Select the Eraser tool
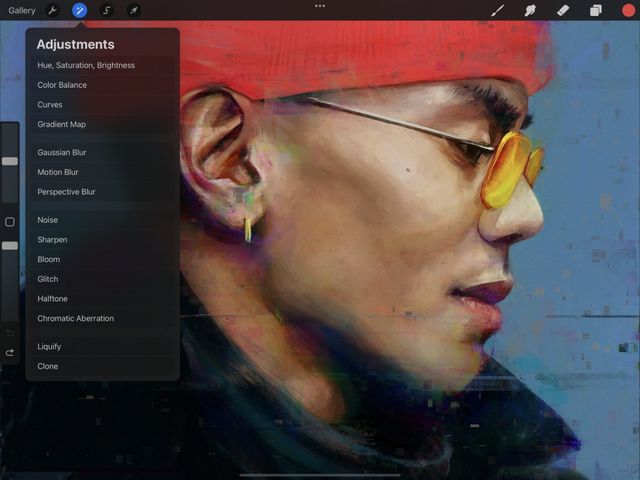This screenshot has height=480, width=640. pyautogui.click(x=563, y=10)
